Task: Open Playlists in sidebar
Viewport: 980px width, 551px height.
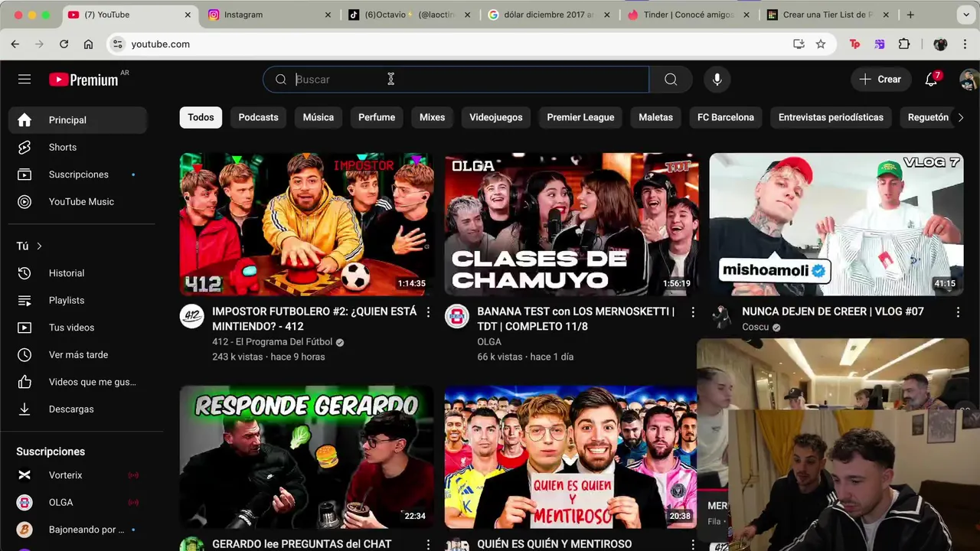Action: (x=77, y=301)
